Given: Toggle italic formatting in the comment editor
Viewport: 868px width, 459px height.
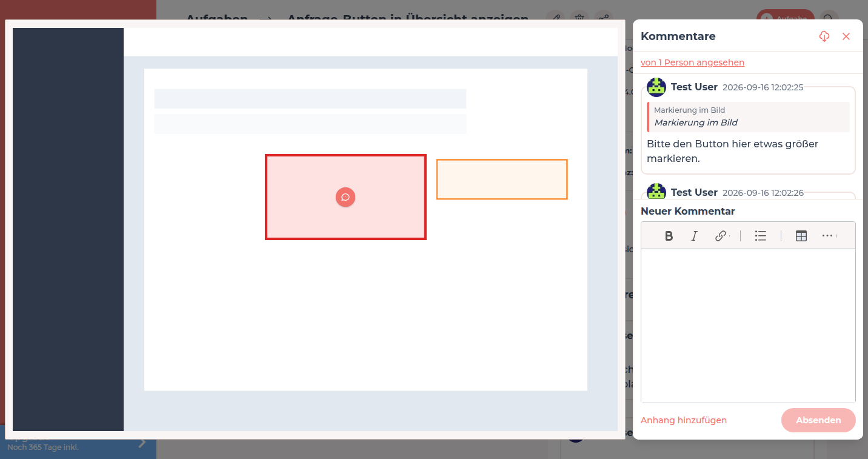Looking at the screenshot, I should (695, 236).
